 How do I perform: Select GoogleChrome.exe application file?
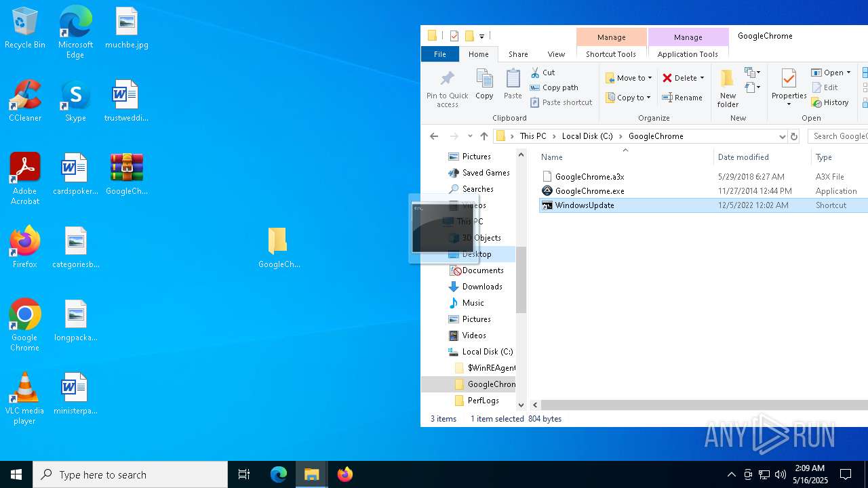point(589,191)
